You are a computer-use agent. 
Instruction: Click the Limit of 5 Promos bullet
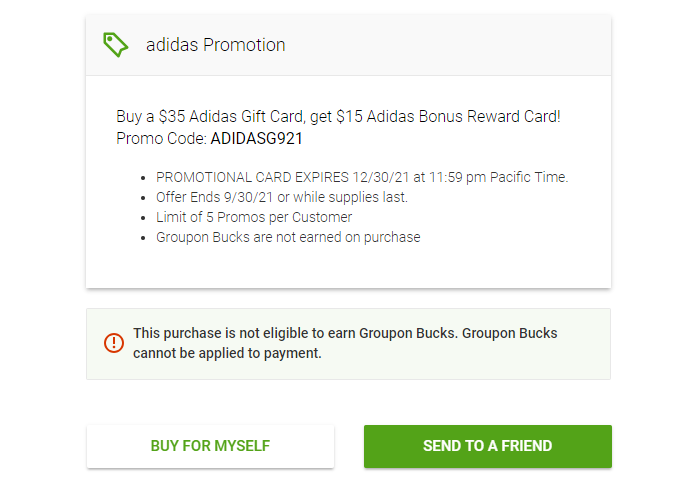(254, 217)
